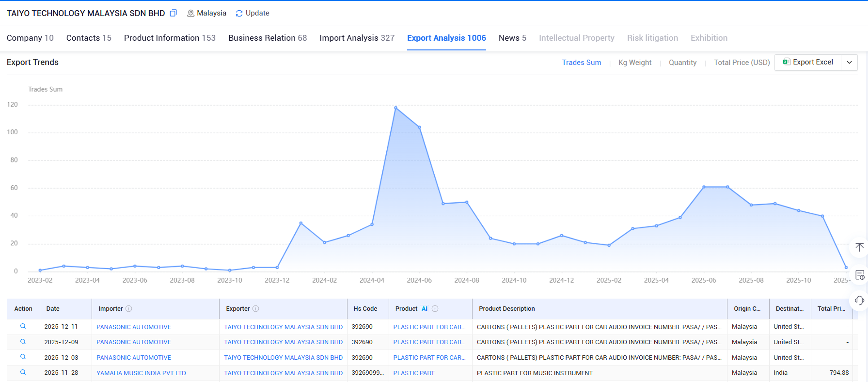Click the Export Excel button
Screen dimensions: 868x382
click(808, 63)
